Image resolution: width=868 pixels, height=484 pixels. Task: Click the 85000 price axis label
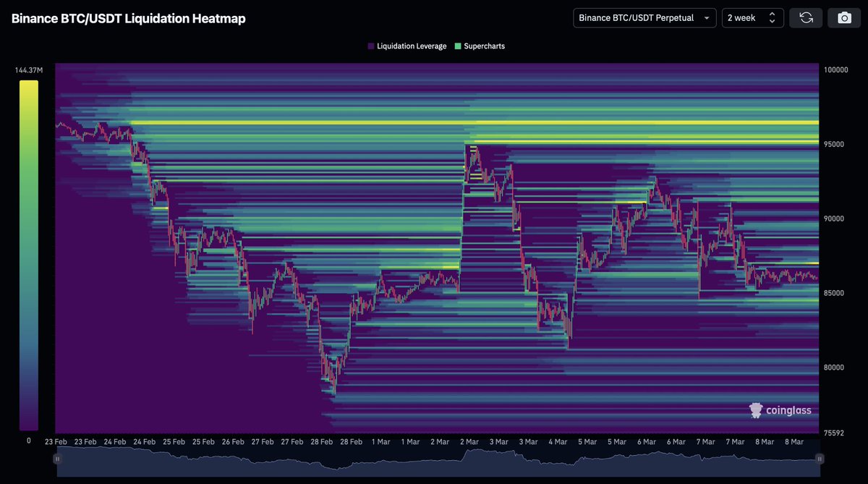[x=833, y=294]
